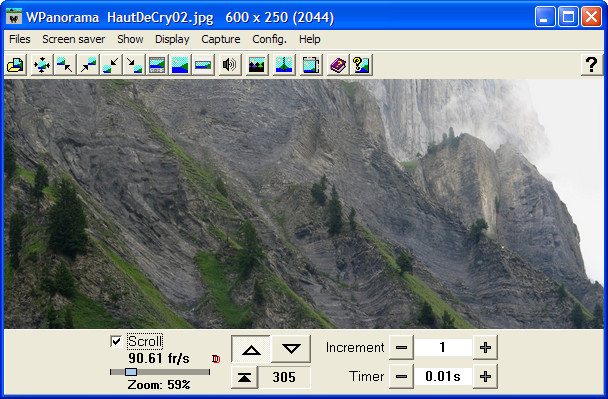
Task: Click the dark landscape with colored arrows icon
Action: [257, 65]
